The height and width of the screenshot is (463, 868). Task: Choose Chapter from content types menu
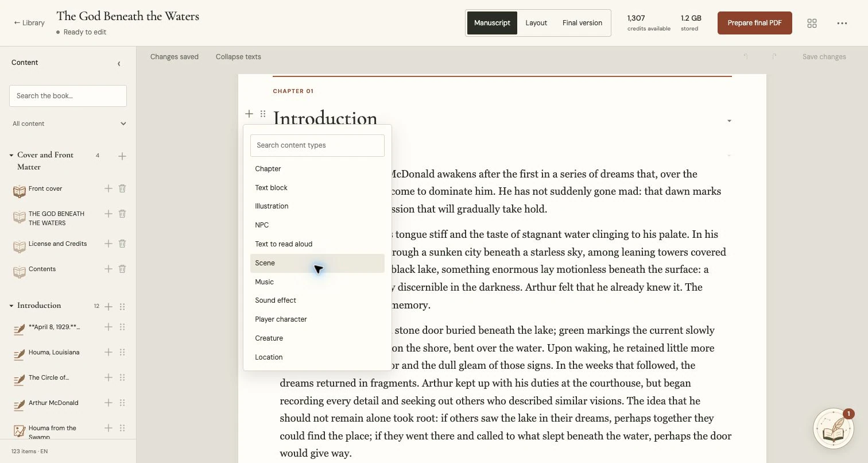[317, 169]
